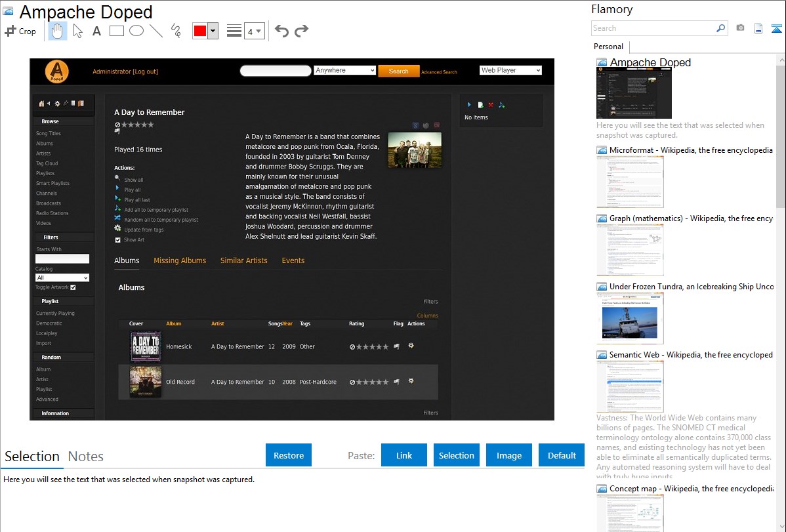The image size is (786, 532).
Task: Click the Homesick album cover
Action: point(146,346)
